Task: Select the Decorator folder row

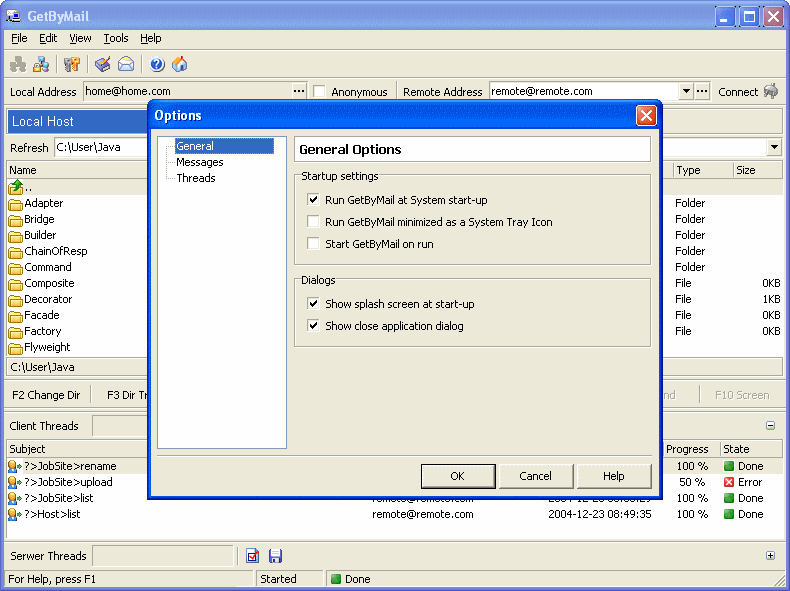Action: coord(77,299)
